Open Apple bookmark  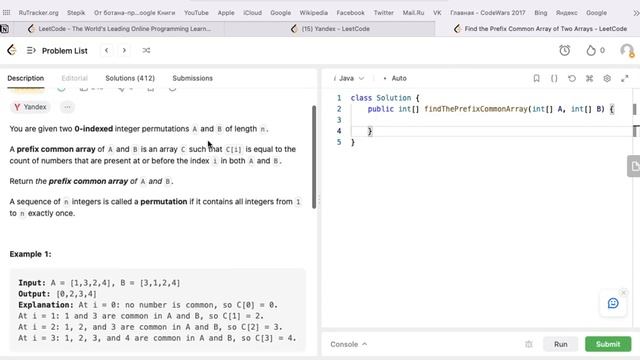(226, 13)
